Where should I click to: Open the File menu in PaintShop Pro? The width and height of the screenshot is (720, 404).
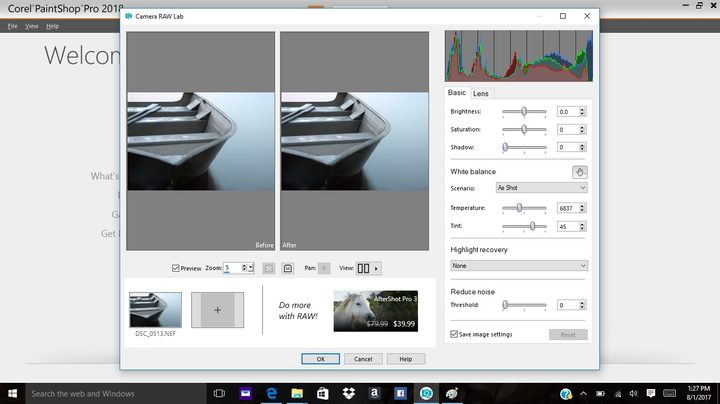pyautogui.click(x=12, y=26)
